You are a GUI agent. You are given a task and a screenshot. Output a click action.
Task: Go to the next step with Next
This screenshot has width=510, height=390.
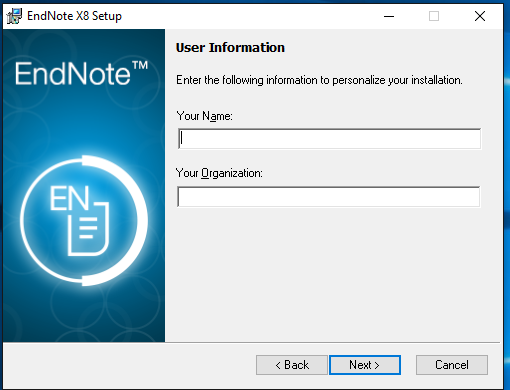[365, 365]
